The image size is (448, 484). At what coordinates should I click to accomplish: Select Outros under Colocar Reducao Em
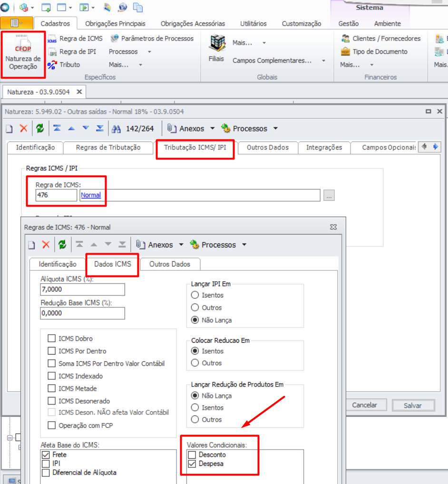tap(195, 363)
